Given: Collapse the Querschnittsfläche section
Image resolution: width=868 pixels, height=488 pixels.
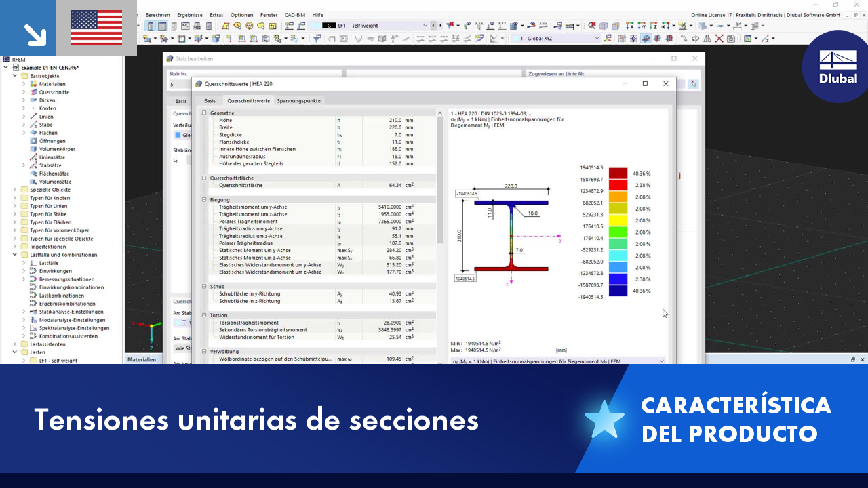Looking at the screenshot, I should [205, 178].
